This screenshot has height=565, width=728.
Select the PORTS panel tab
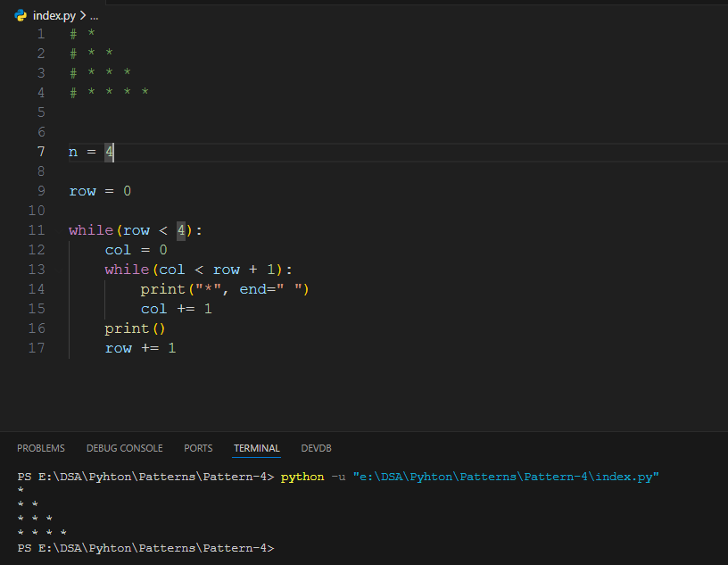tap(198, 448)
